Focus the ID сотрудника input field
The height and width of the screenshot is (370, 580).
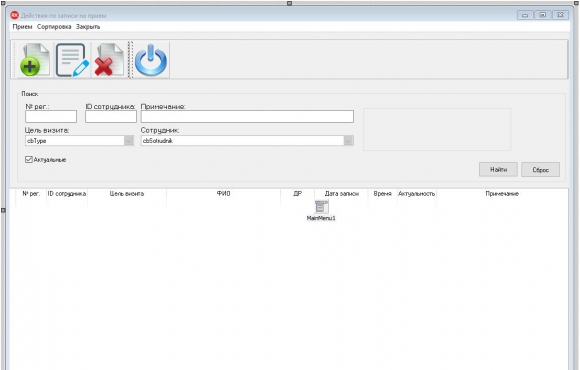(111, 117)
